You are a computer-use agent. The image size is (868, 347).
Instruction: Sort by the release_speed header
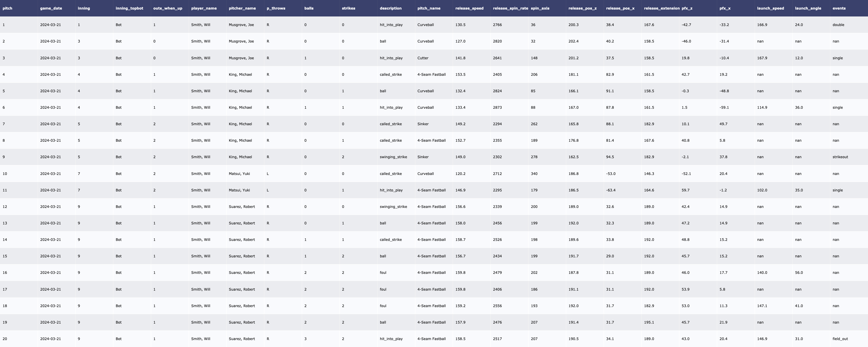[469, 8]
